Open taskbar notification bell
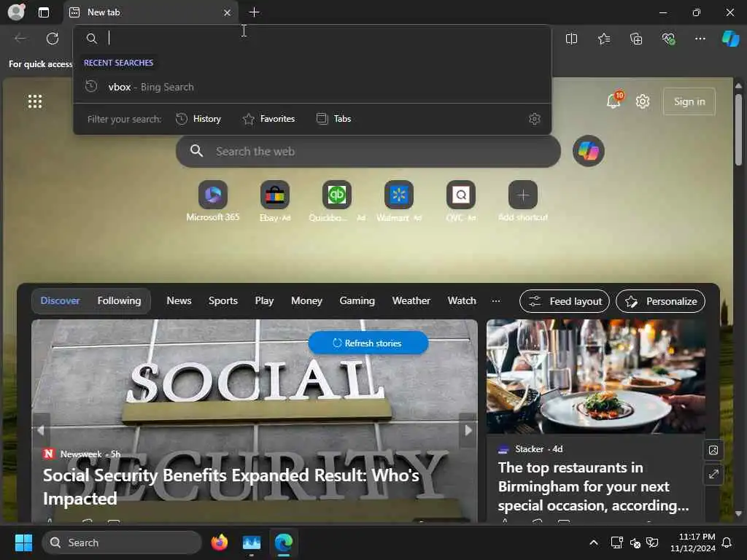 click(x=727, y=542)
